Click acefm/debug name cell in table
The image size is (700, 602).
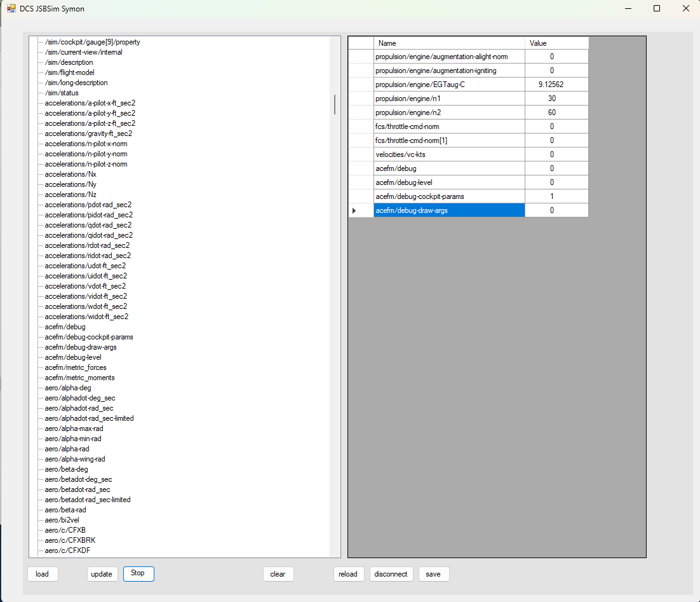[x=449, y=168]
